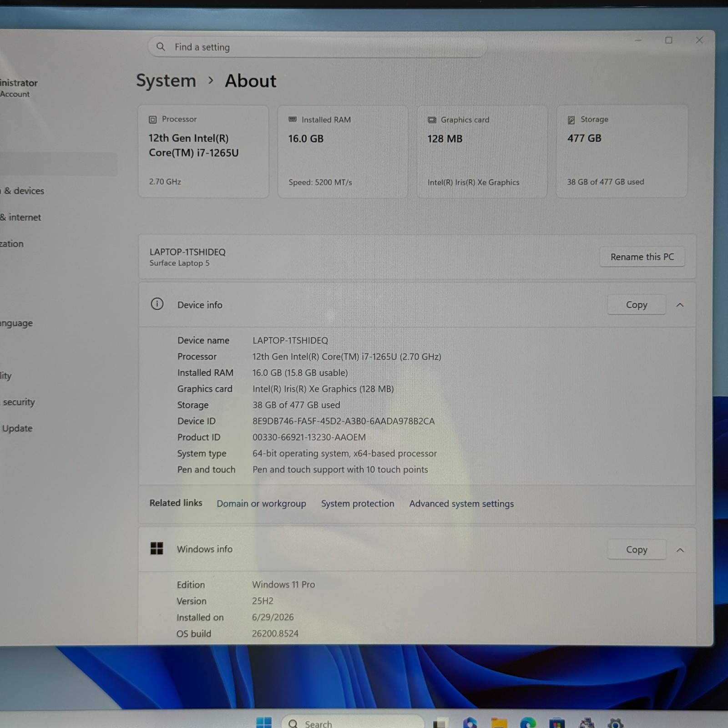Open Microsoft Store from the taskbar
Screen dimensions: 728x728
click(557, 723)
